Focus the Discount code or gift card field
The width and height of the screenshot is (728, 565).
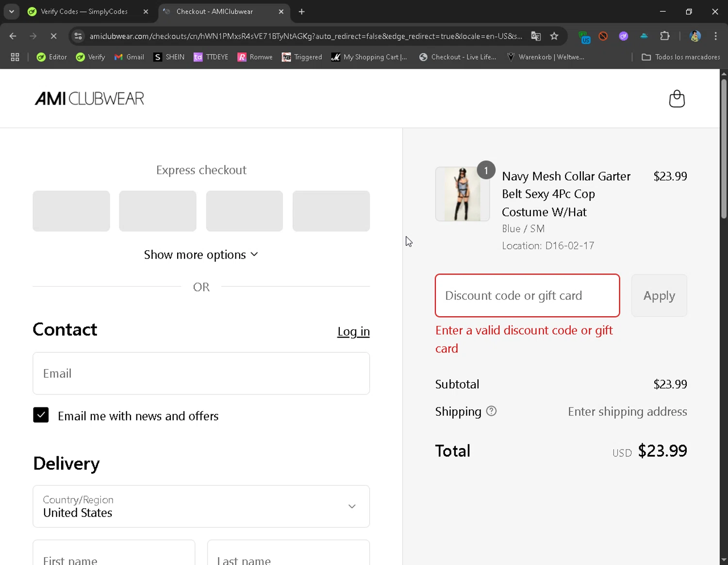pyautogui.click(x=528, y=295)
